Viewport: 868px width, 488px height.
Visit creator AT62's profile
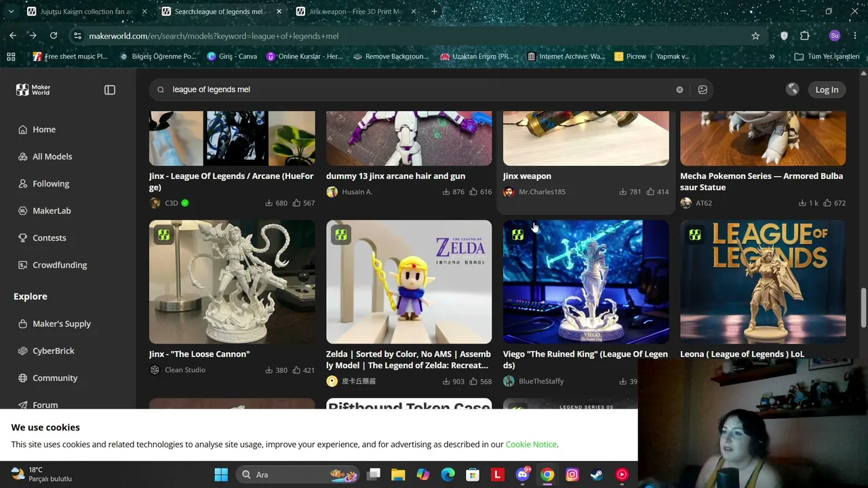703,203
